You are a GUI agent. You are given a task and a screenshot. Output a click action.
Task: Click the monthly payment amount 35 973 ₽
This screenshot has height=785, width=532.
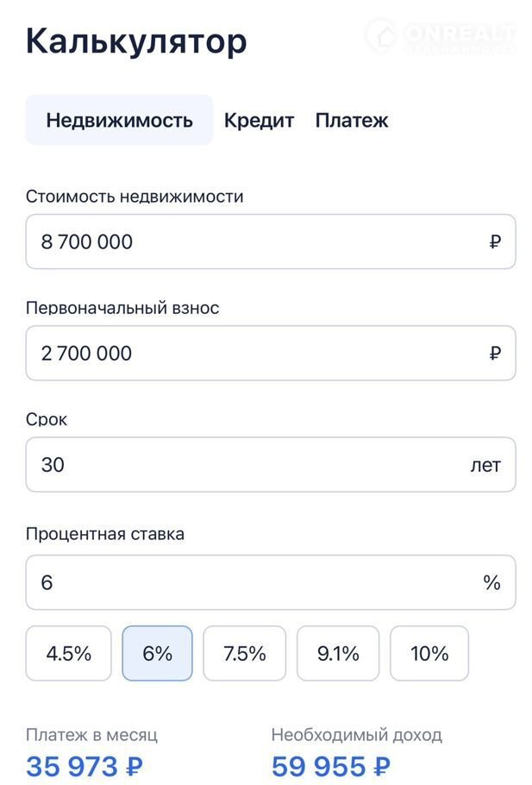coord(84,765)
